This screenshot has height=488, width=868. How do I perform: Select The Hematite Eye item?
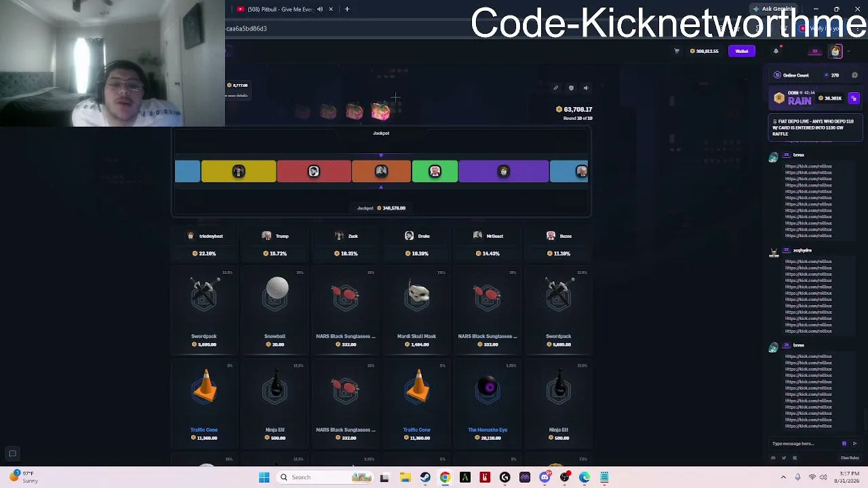tap(488, 404)
